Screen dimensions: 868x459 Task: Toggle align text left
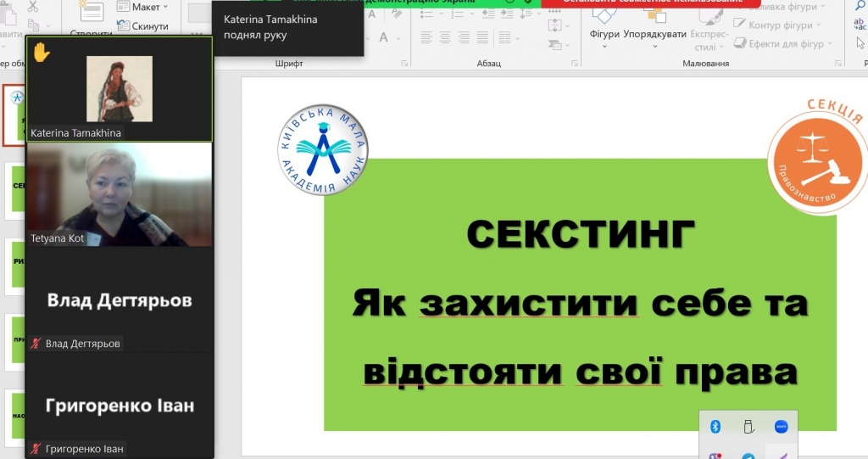[426, 37]
